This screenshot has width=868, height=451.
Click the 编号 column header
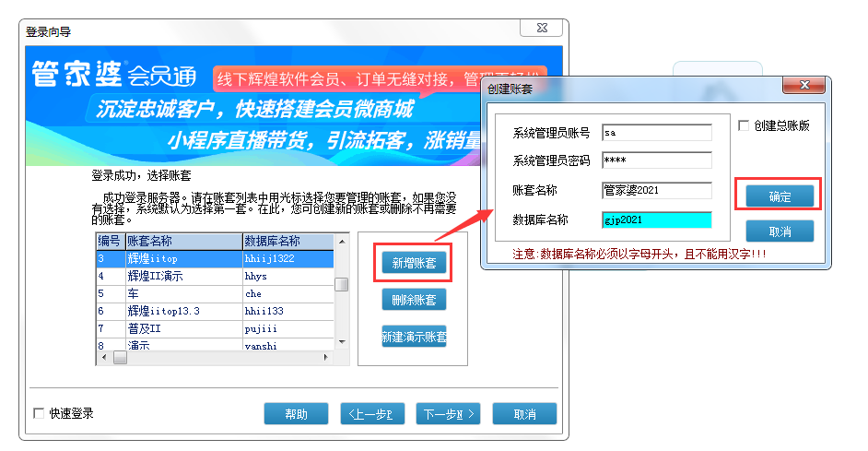(111, 241)
